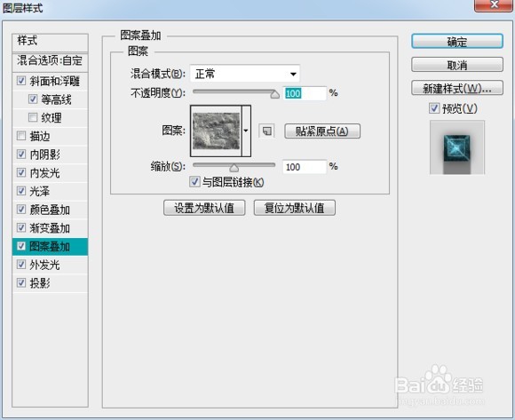Click the 不透明度 value field
Image resolution: width=515 pixels, height=420 pixels.
[305, 93]
